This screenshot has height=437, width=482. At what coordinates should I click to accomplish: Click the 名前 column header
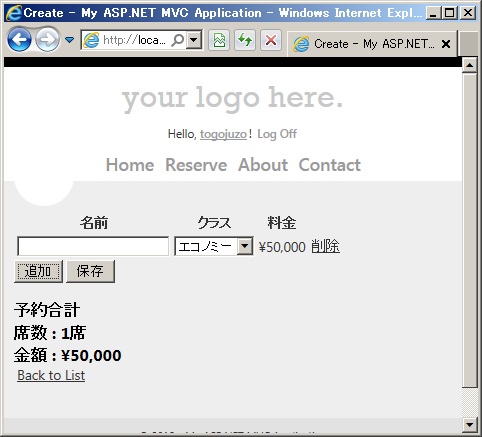pos(94,223)
